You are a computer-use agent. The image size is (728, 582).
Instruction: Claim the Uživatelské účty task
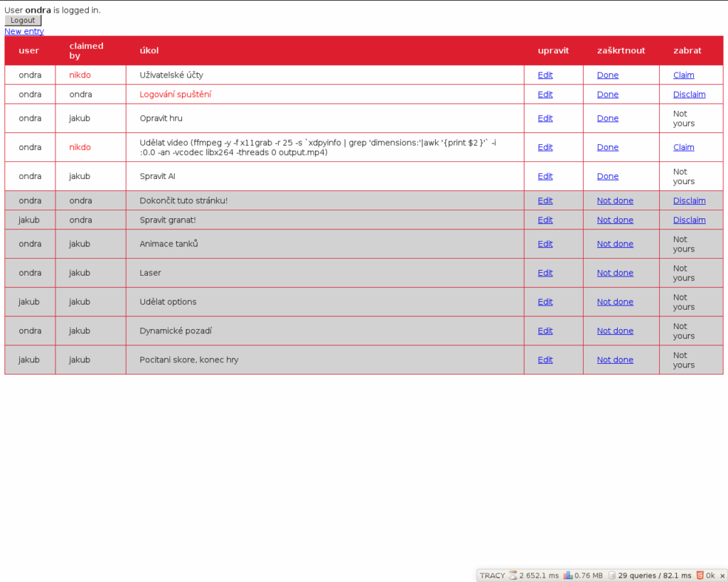pos(684,75)
